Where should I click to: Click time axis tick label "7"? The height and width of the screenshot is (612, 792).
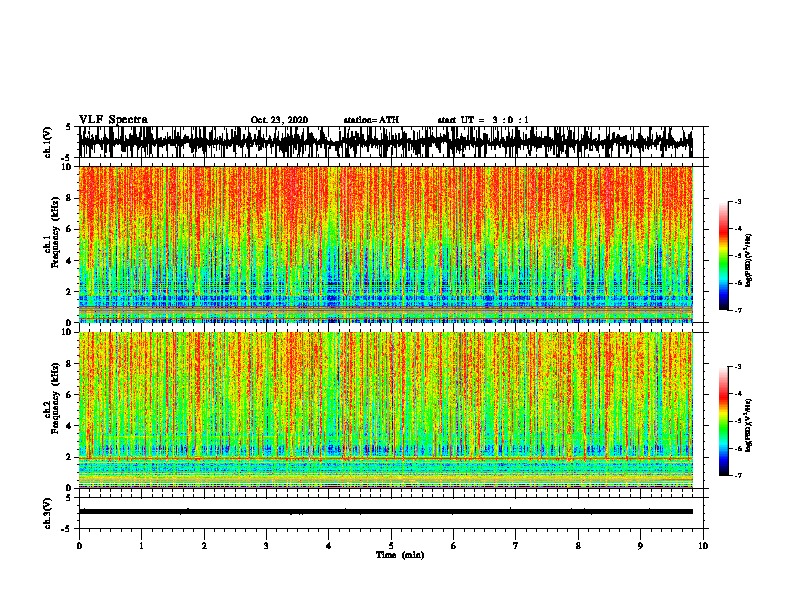coord(516,546)
